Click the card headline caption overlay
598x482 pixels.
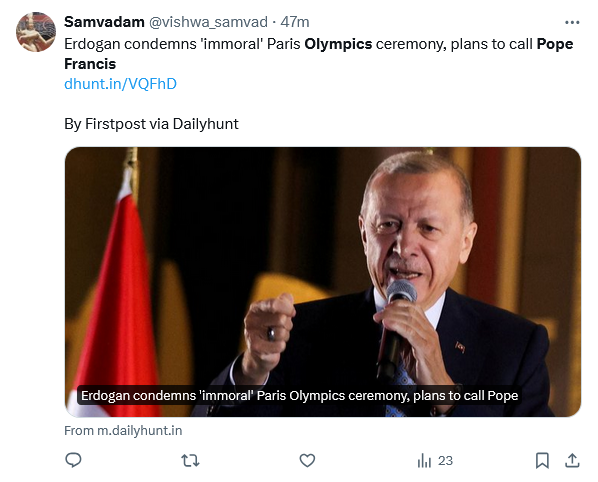click(299, 395)
